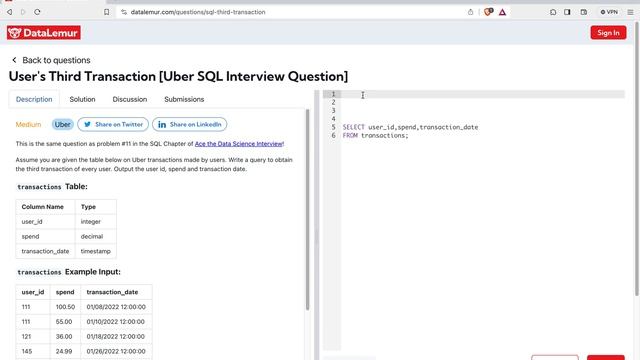This screenshot has width=640, height=360.
Task: Click the Sign In button
Action: tap(608, 33)
